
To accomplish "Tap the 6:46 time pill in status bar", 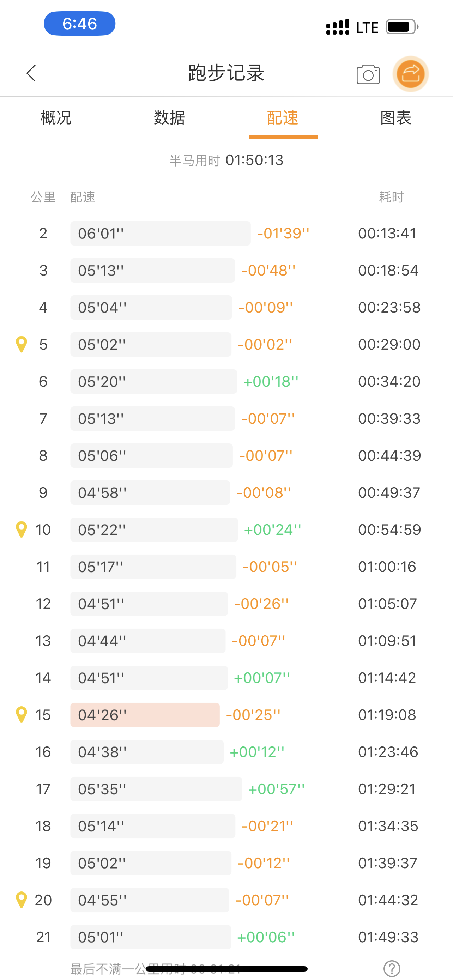I will [x=79, y=24].
